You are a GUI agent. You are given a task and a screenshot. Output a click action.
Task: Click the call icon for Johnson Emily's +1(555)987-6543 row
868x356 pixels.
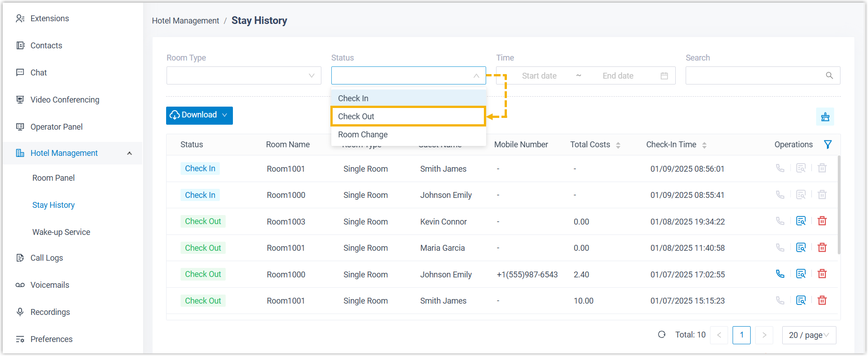pyautogui.click(x=780, y=274)
